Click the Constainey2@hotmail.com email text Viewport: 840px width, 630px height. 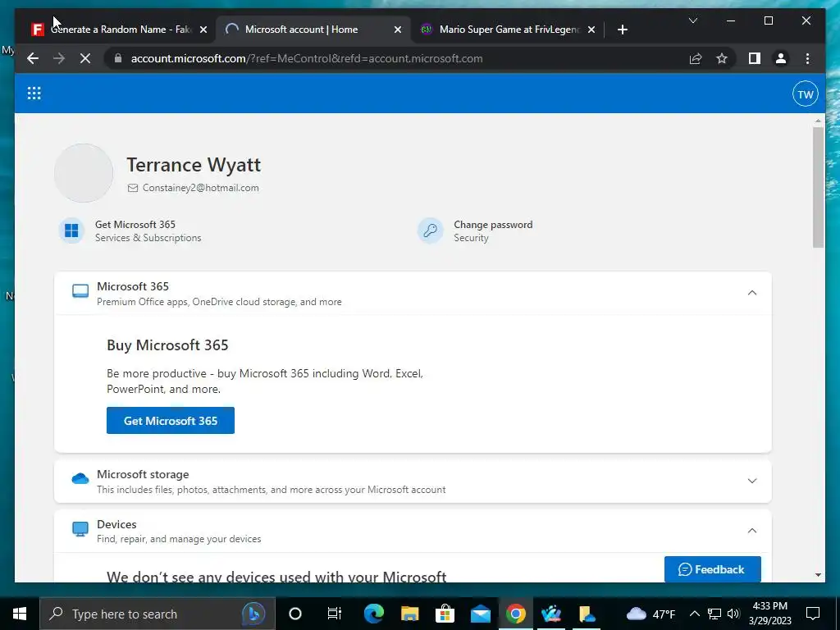[200, 188]
